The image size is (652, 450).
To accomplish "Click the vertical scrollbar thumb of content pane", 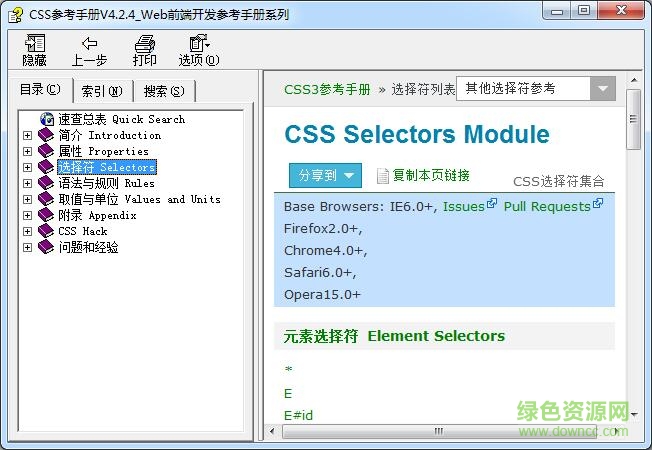I will point(633,119).
